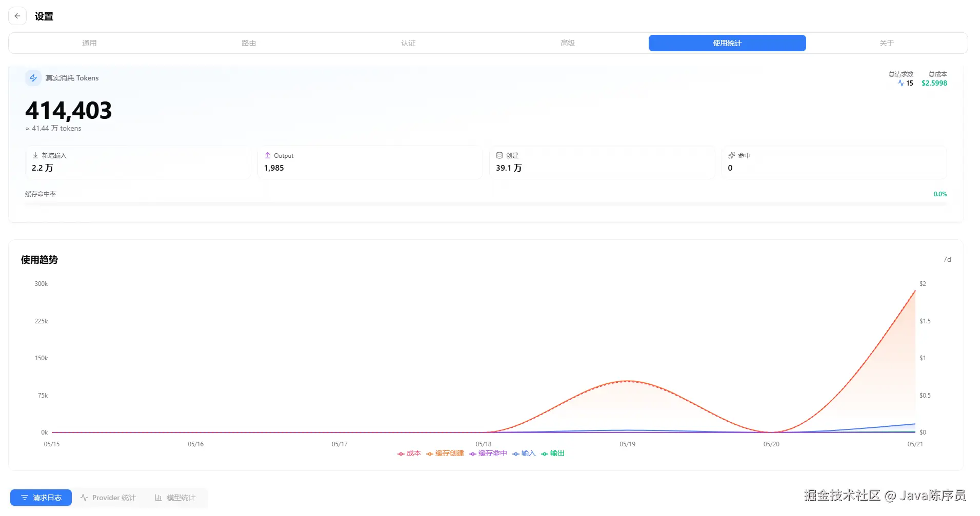Click the 真实消耗 Tokens heading

tap(72, 78)
